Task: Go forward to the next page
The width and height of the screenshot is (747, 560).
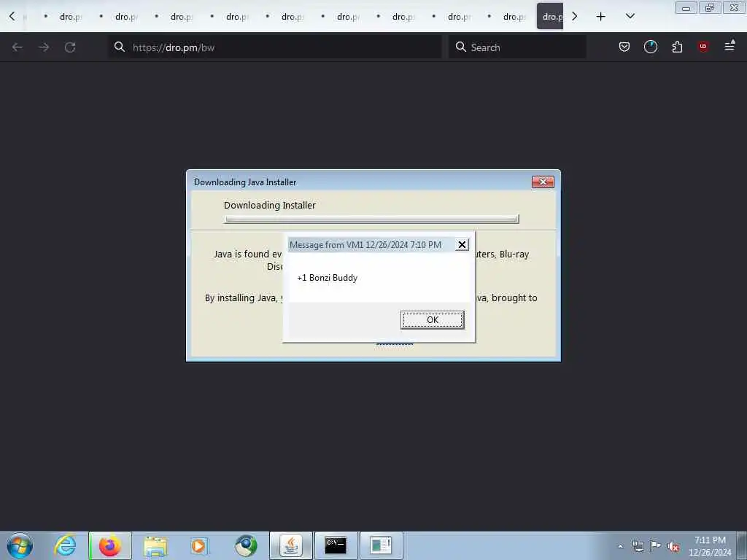Action: tap(44, 47)
